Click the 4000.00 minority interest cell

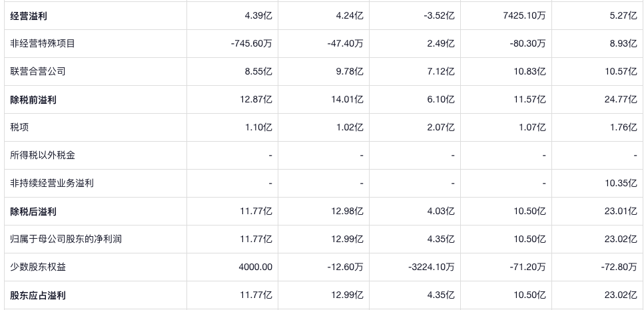[x=255, y=267]
